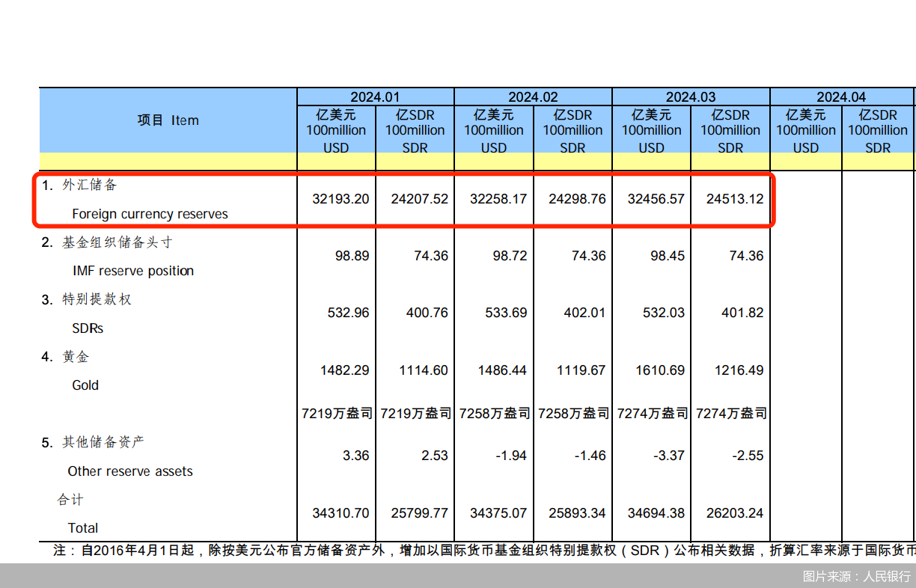Select 74.36 under 2024.02 SDR column
Image resolution: width=916 pixels, height=588 pixels.
[x=588, y=256]
